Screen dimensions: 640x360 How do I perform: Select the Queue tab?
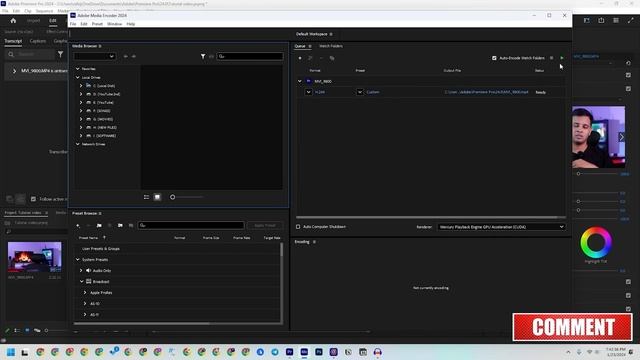point(300,46)
